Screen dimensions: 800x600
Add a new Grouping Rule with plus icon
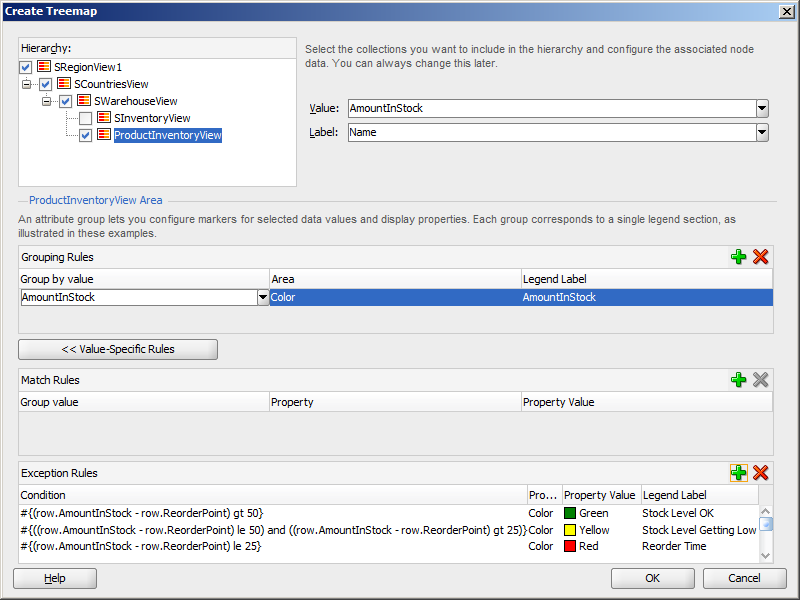[x=738, y=257]
